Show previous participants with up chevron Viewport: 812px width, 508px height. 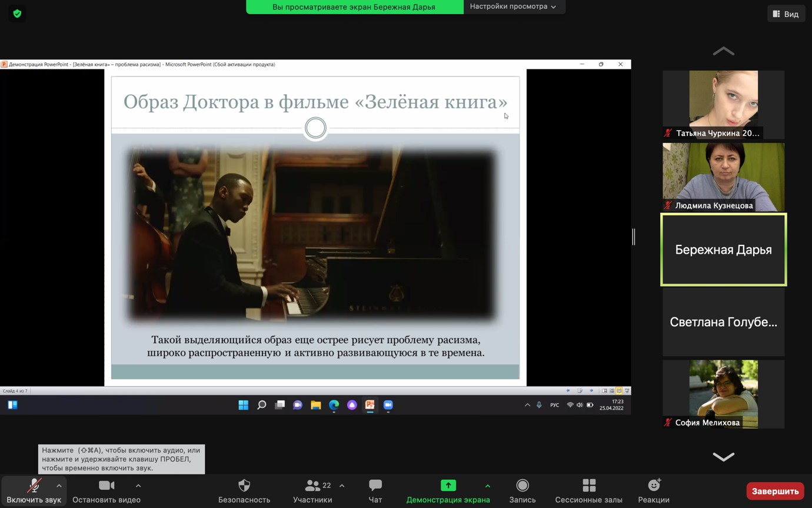723,51
